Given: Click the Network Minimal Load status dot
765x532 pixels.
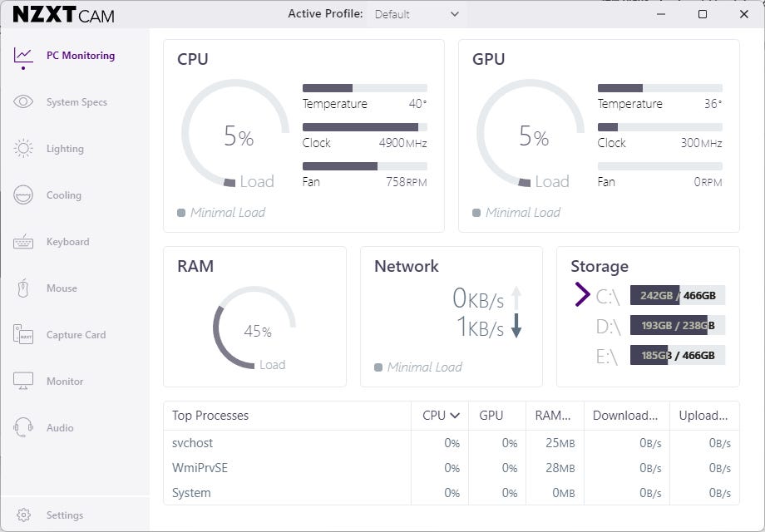Looking at the screenshot, I should (x=378, y=367).
